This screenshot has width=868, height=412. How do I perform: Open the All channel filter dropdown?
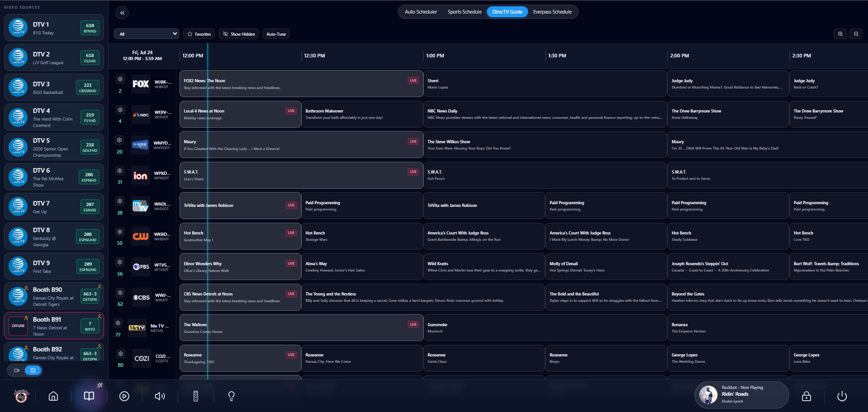(x=146, y=34)
